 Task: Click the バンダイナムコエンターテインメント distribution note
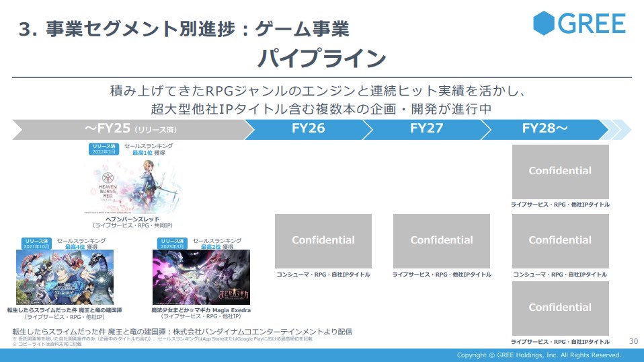click(182, 332)
